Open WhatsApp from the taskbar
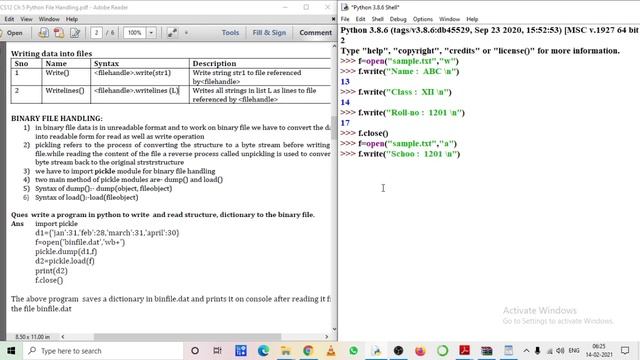The height and width of the screenshot is (360, 640). (x=353, y=351)
